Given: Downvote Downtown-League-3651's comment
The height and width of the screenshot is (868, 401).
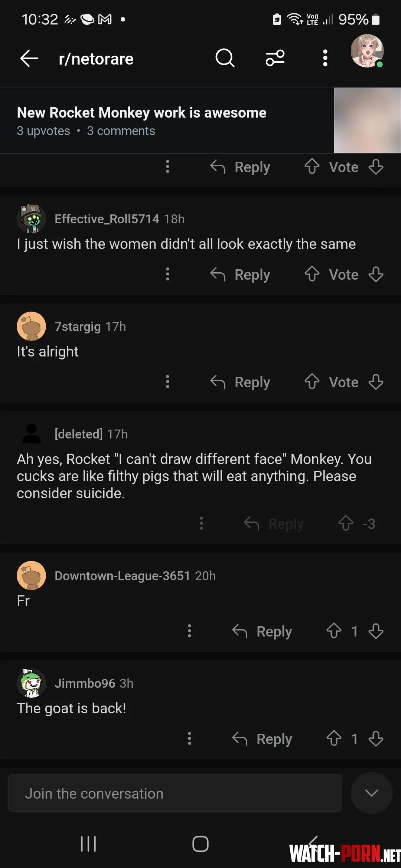Looking at the screenshot, I should click(376, 631).
